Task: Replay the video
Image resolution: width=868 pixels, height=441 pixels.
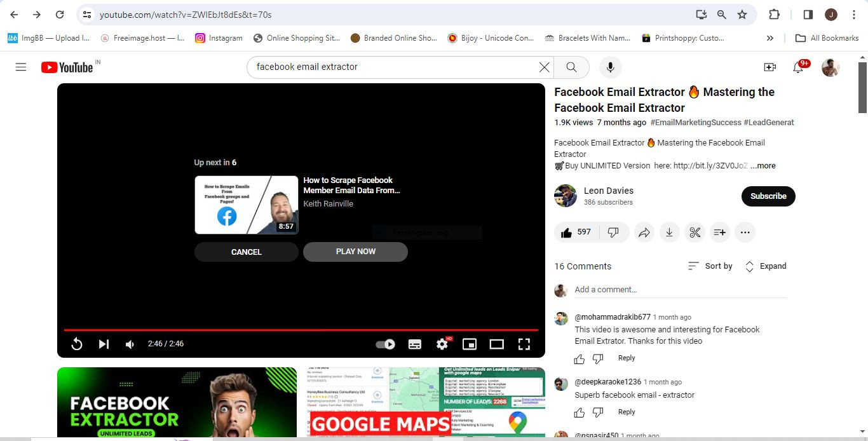Action: (76, 344)
